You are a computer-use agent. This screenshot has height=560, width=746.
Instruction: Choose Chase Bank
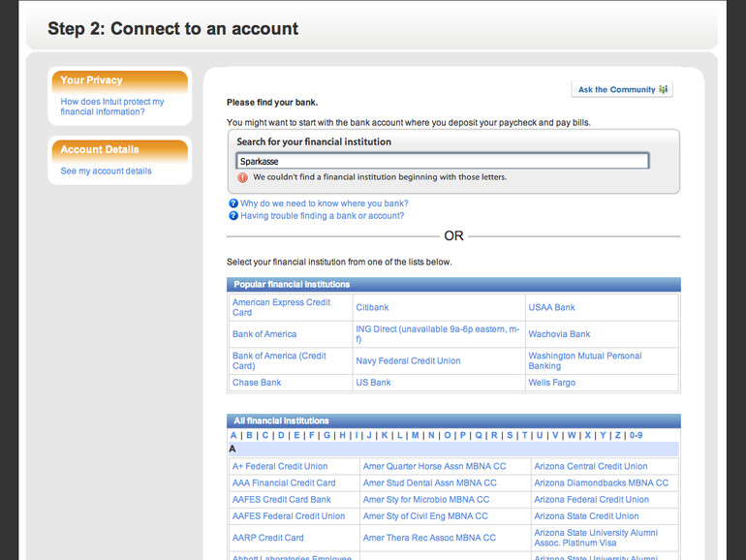coord(257,383)
